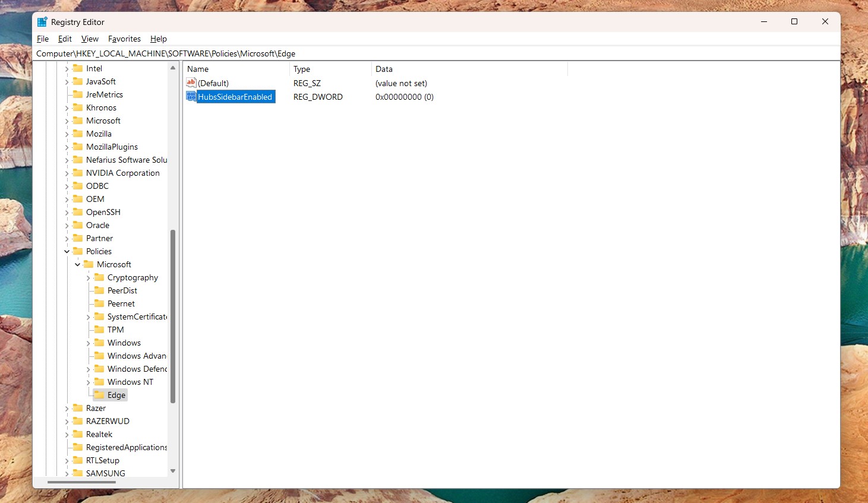Click the tree scroll down arrow
Screen dimensions: 868x503
click(173, 471)
